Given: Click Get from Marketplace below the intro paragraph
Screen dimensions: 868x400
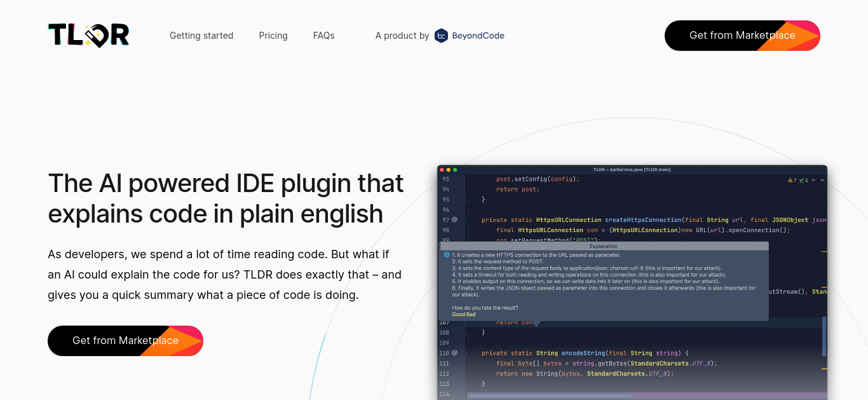Looking at the screenshot, I should (x=125, y=341).
